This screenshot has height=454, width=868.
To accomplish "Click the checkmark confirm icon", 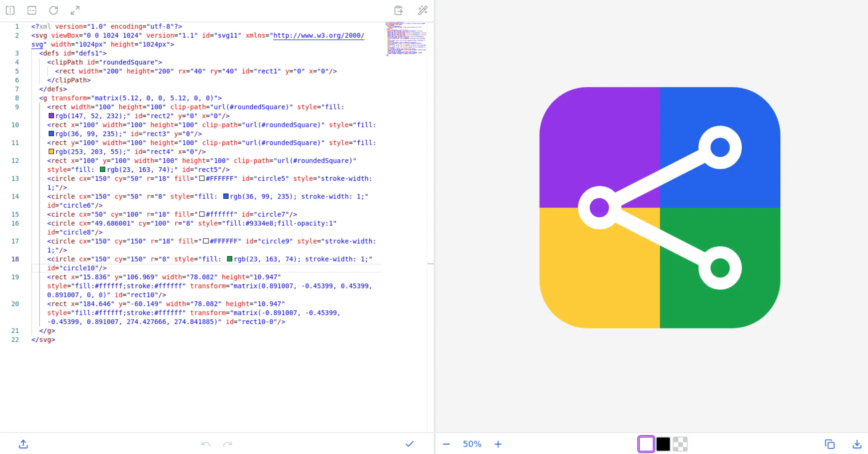I will 410,444.
